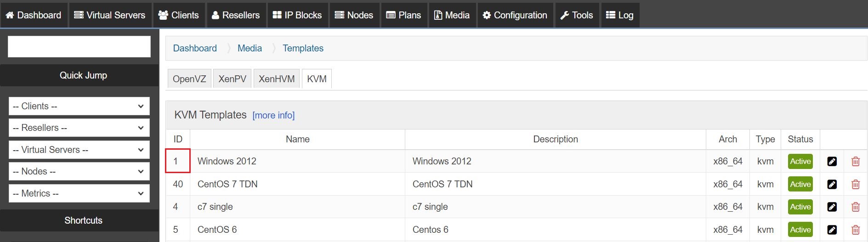Click the more info link
Viewport: 868px width, 242px height.
pos(273,115)
